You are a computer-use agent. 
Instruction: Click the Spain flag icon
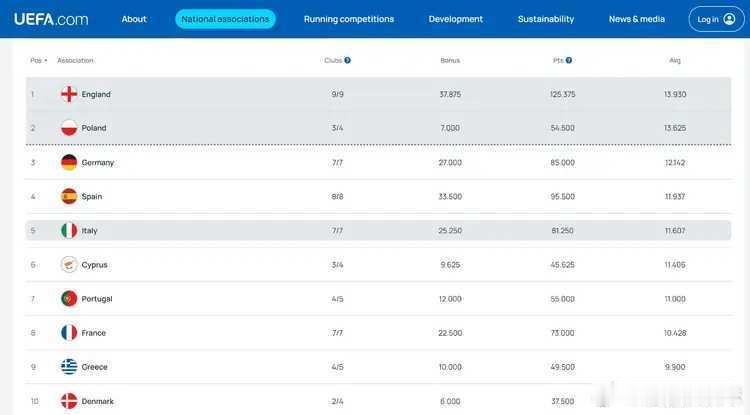(69, 197)
